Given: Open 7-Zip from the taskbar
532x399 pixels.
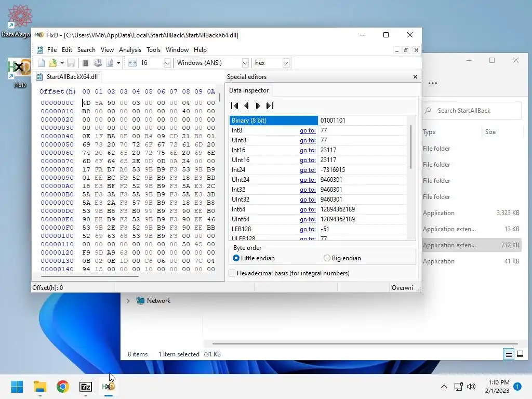Looking at the screenshot, I should tap(86, 387).
